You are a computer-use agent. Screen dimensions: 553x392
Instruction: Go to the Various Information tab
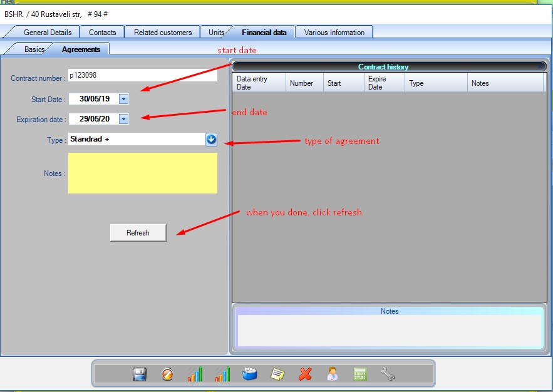pos(334,33)
